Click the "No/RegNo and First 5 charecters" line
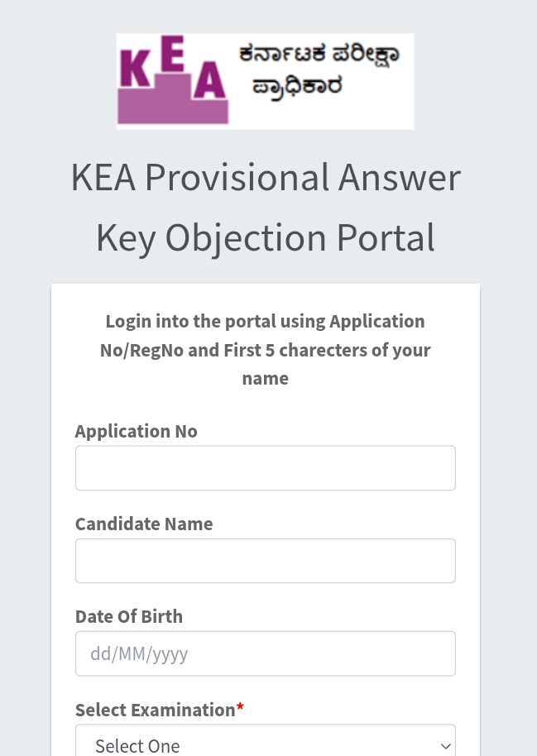This screenshot has width=537, height=756. 266,350
